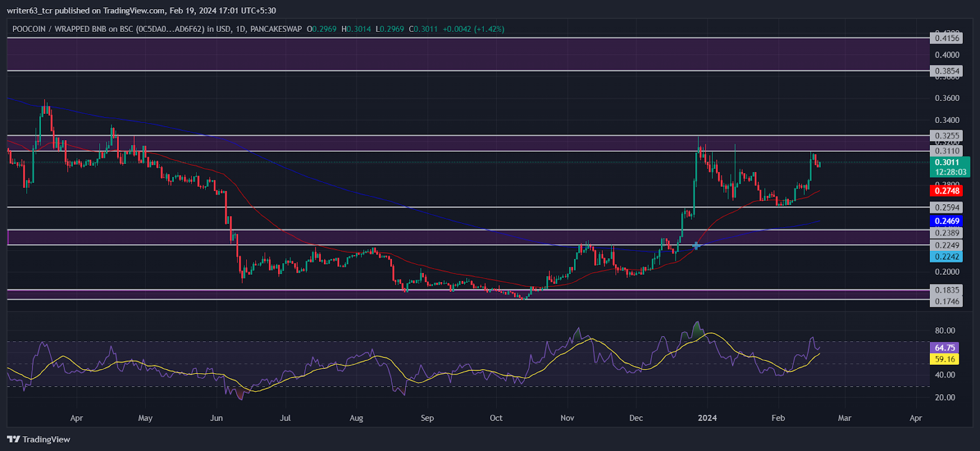Click the TradingView logo in the footer
The height and width of the screenshot is (451, 980).
(39, 439)
